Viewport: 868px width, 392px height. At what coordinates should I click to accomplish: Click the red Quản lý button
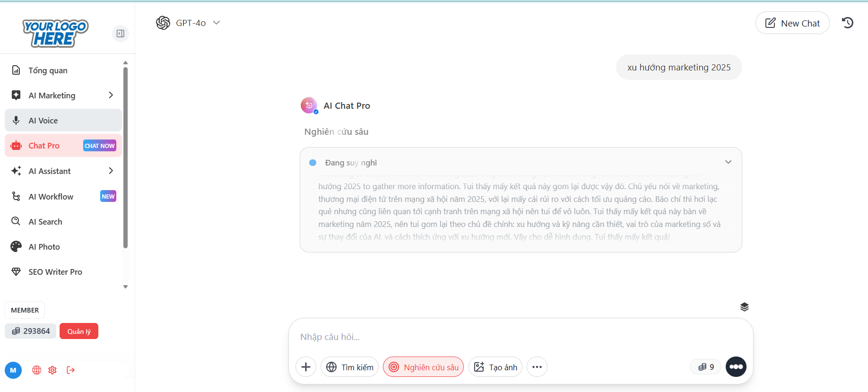(x=79, y=331)
